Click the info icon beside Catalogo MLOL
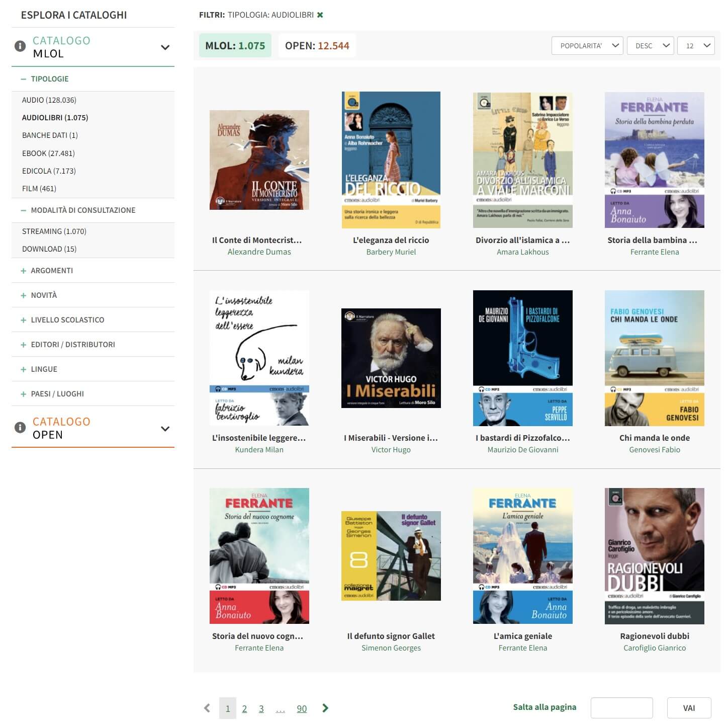The height and width of the screenshot is (728, 726). point(20,46)
